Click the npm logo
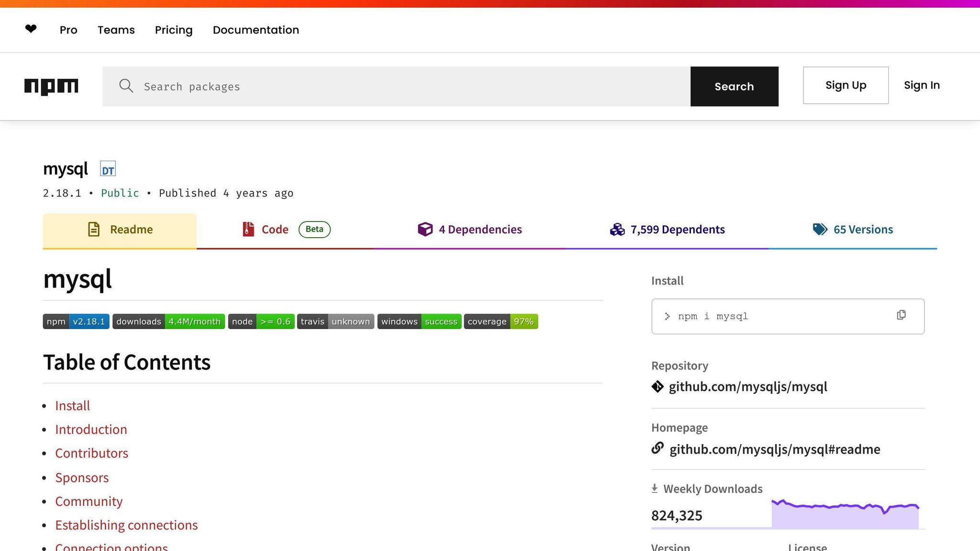Screen dimensions: 980x551 (51, 87)
